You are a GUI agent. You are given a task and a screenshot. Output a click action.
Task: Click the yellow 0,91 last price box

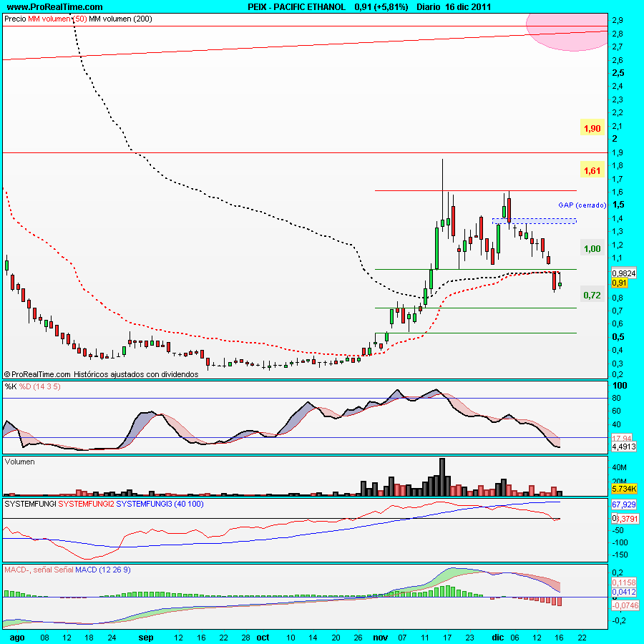[620, 283]
